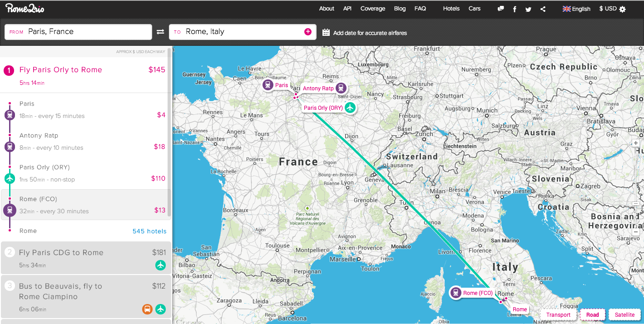Toggle the Transport map layer
Image resolution: width=644 pixels, height=324 pixels.
click(558, 314)
